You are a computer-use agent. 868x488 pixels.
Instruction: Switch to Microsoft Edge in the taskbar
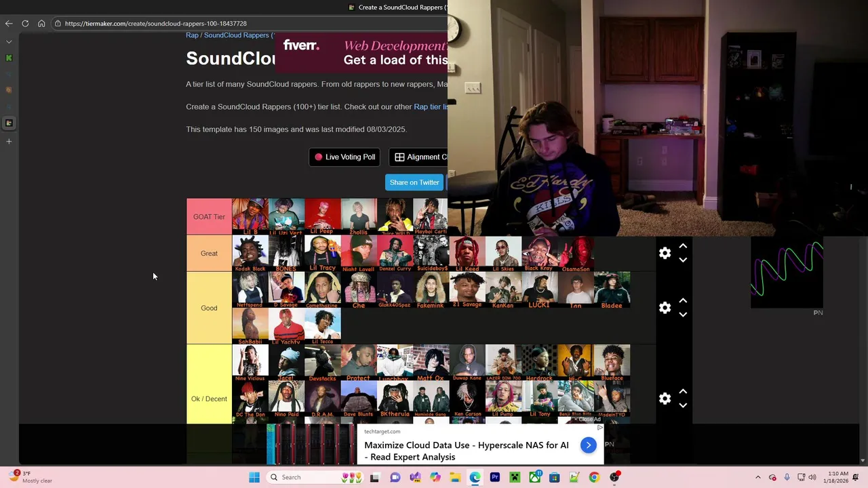475,477
